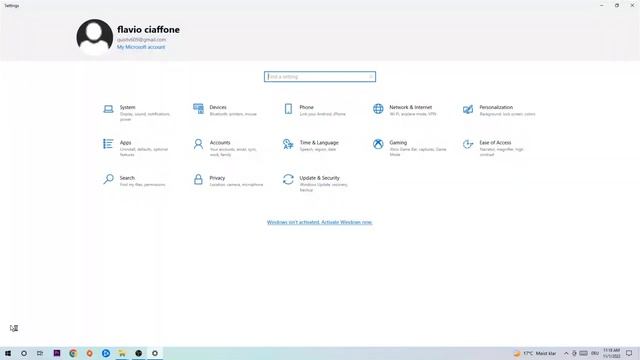Open the weather widget on taskbar

coord(535,353)
